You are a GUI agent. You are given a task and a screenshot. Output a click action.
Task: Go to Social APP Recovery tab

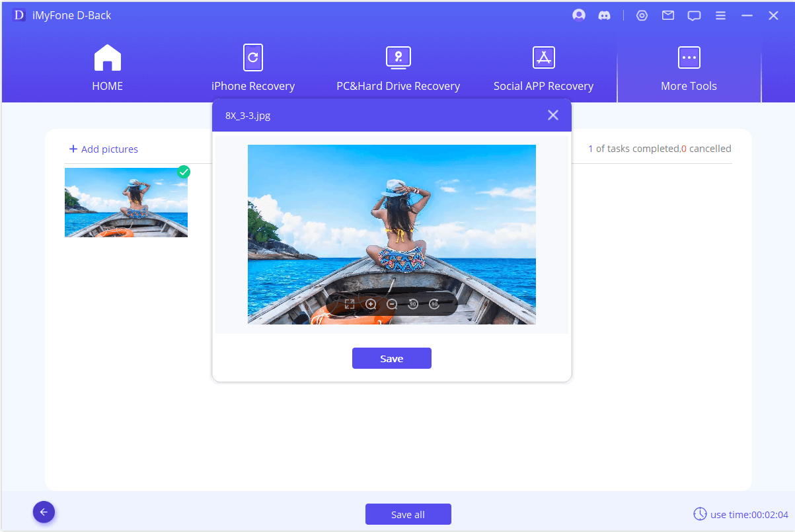point(543,68)
